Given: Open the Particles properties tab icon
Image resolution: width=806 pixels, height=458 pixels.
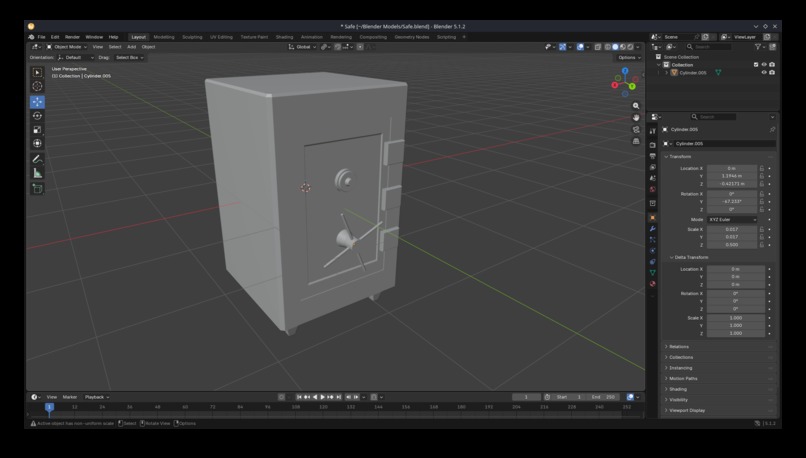Looking at the screenshot, I should click(x=652, y=240).
